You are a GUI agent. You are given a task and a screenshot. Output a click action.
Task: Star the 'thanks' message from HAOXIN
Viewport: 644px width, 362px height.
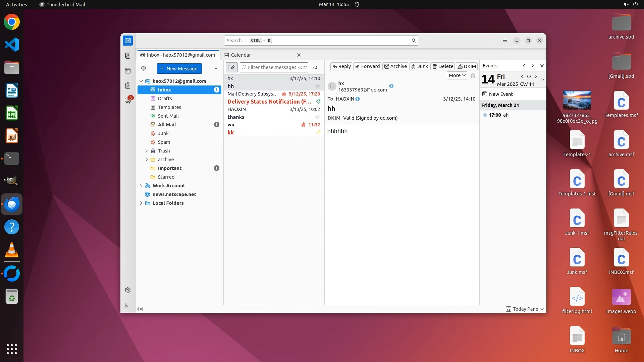point(317,117)
